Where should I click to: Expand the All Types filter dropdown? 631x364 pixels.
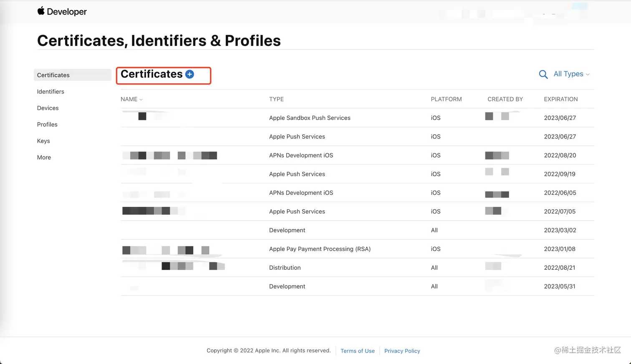pyautogui.click(x=571, y=74)
